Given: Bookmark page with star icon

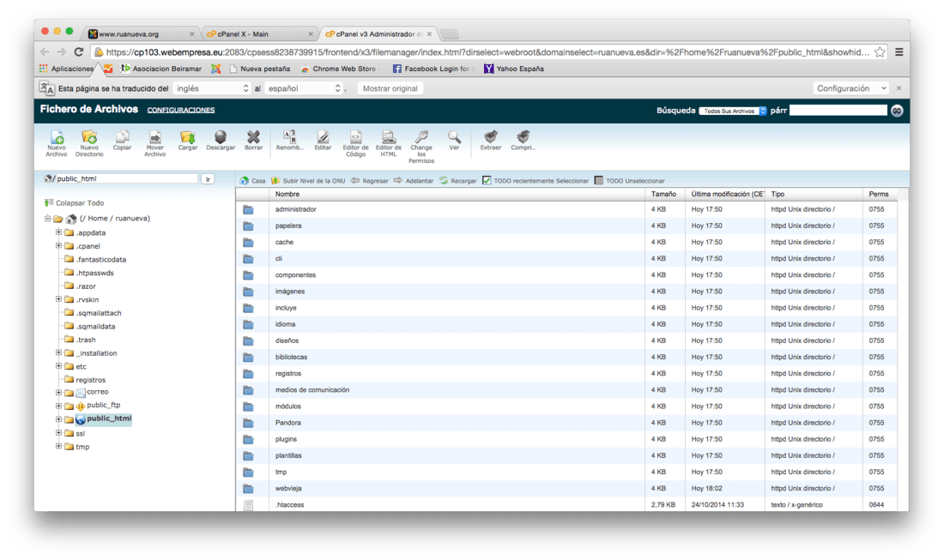Looking at the screenshot, I should pyautogui.click(x=880, y=52).
